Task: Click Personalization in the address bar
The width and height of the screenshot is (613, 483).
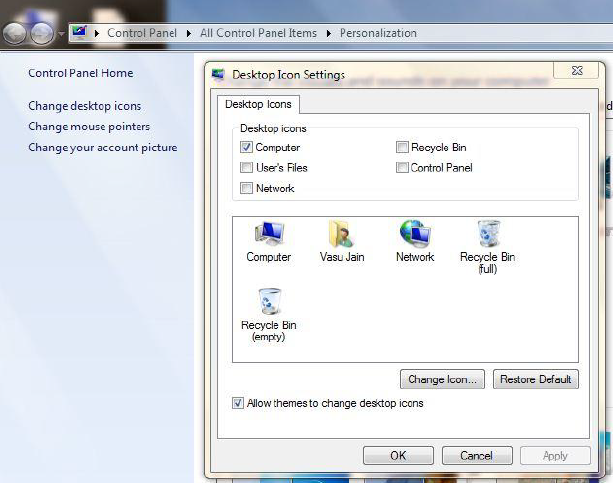Action: [x=378, y=33]
